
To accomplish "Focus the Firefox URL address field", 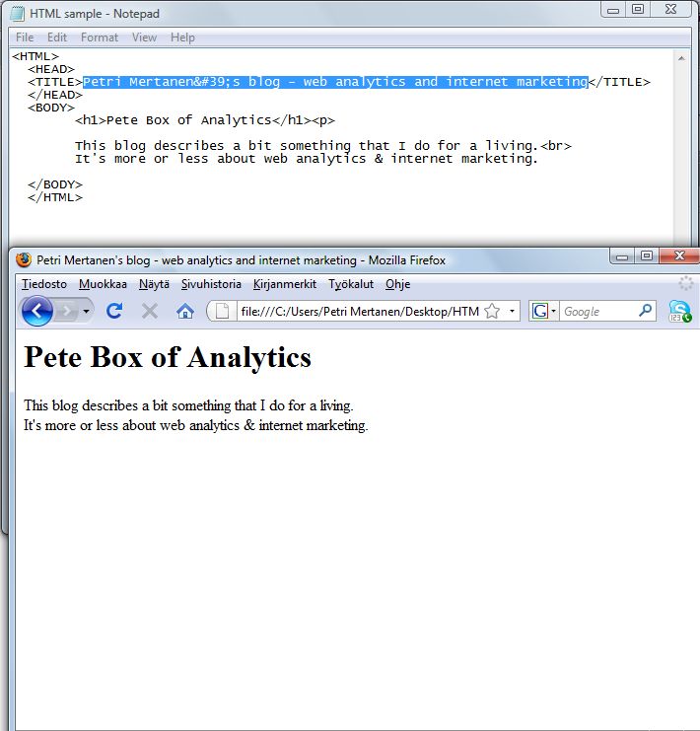I will pyautogui.click(x=360, y=312).
